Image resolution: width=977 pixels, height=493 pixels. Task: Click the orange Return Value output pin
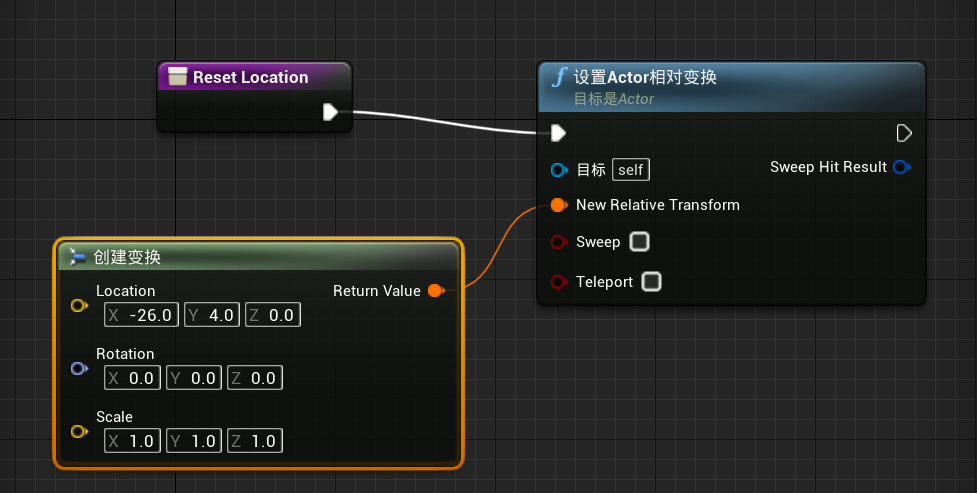[x=435, y=291]
